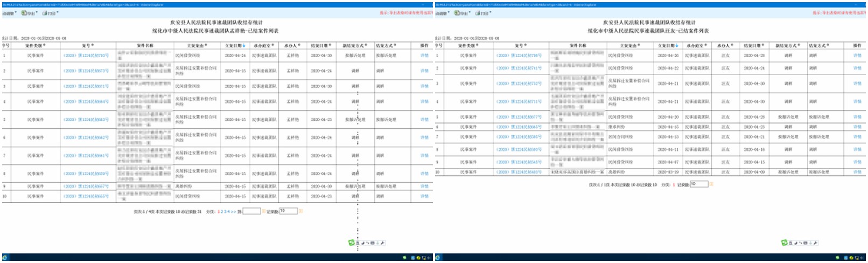Viewport: 868px width, 263px height.
Task: Sort the 汪友 list by the 承办人 column header
Action: [725, 46]
